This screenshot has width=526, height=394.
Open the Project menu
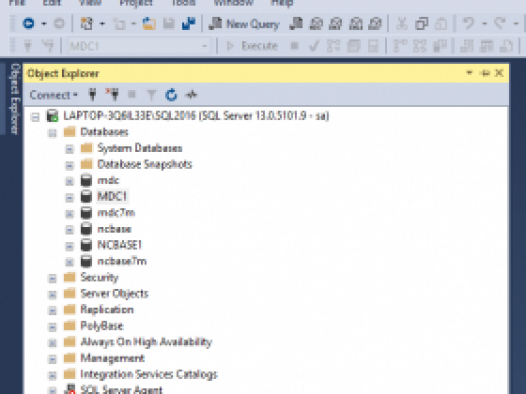pos(136,3)
